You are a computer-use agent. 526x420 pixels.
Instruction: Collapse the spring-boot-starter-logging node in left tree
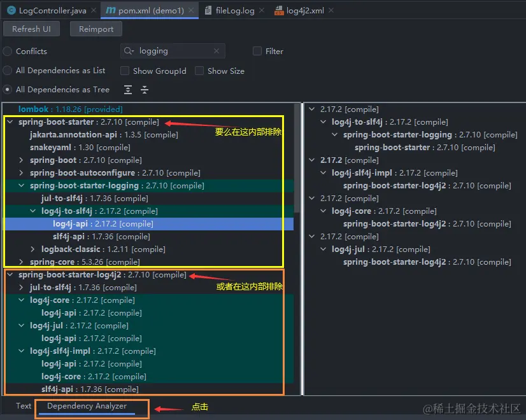pyautogui.click(x=22, y=186)
